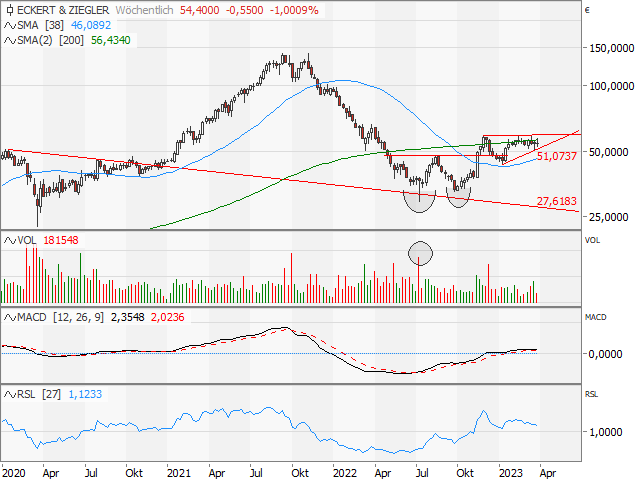Click the Wöchentlich interval label
This screenshot has height=480, width=640.
144,10
